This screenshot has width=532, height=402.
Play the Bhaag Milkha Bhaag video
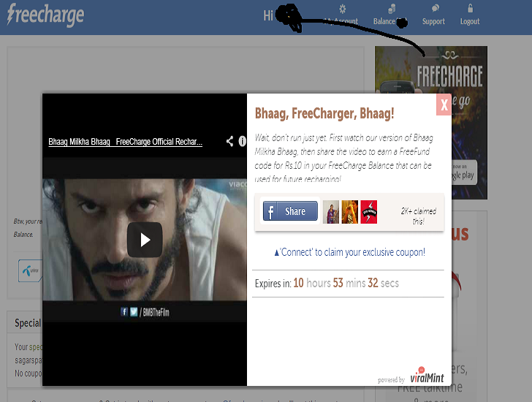[145, 240]
